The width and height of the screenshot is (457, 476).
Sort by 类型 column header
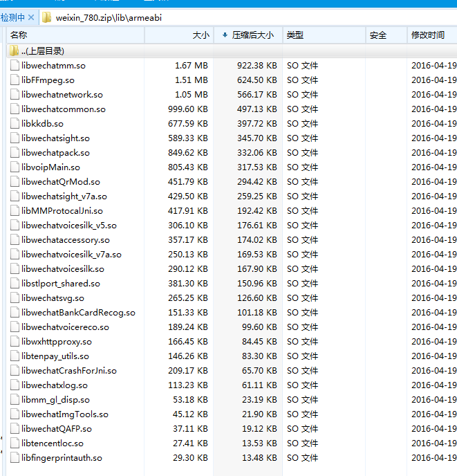(324, 35)
